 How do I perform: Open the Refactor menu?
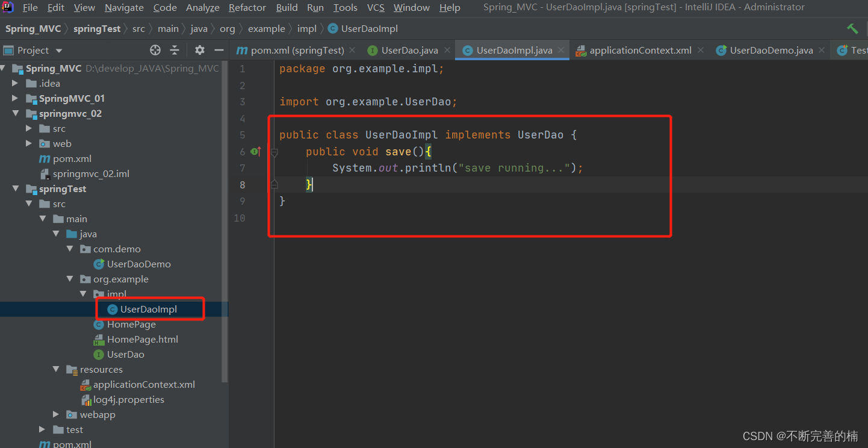pos(247,7)
